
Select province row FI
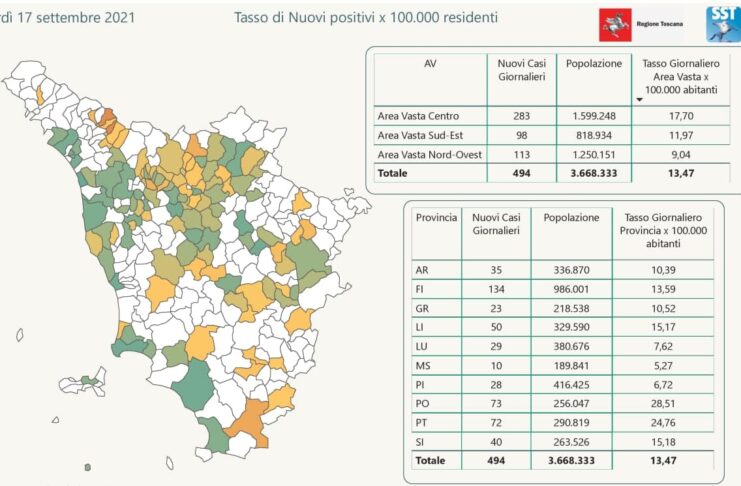point(562,289)
